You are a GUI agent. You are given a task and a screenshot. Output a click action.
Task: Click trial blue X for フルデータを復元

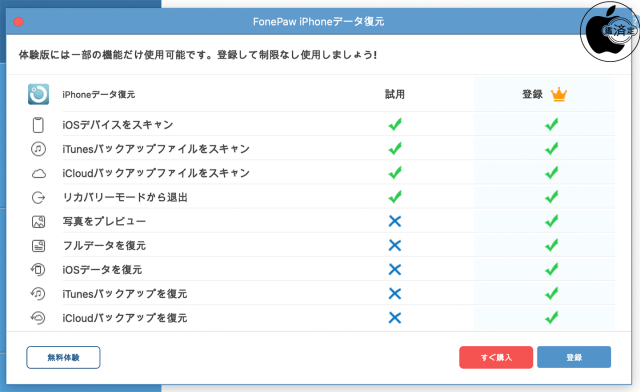(395, 245)
